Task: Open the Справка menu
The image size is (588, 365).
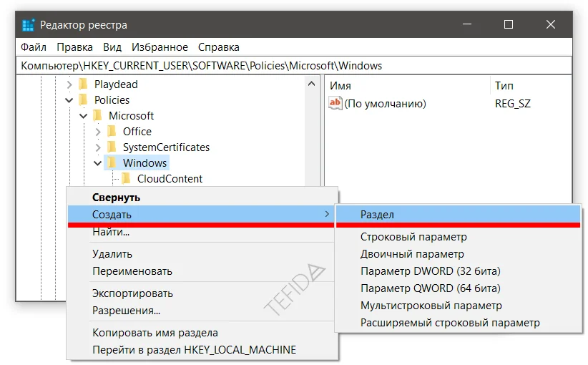Action: point(219,47)
